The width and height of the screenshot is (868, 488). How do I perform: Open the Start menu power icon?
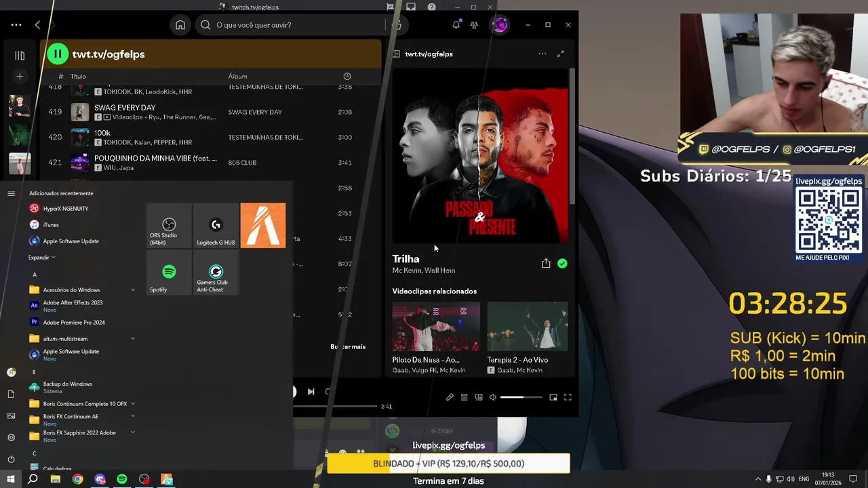pos(11,459)
